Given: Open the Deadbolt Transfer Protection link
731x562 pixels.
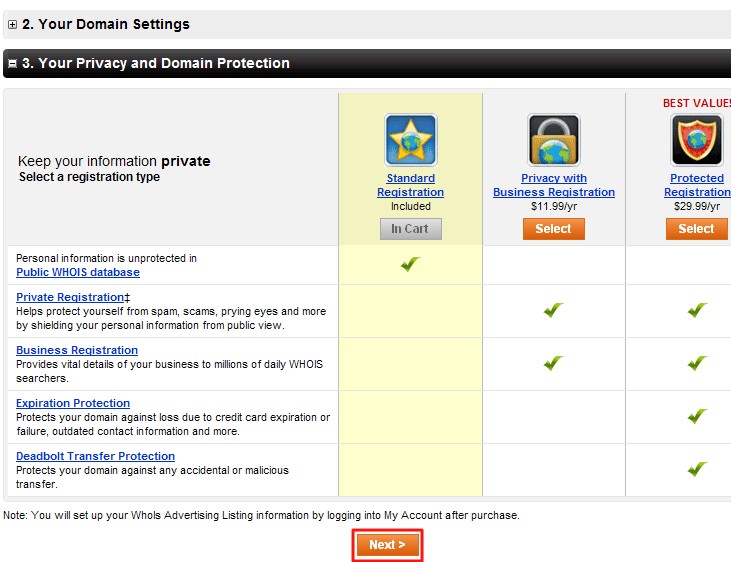Looking at the screenshot, I should click(x=95, y=456).
